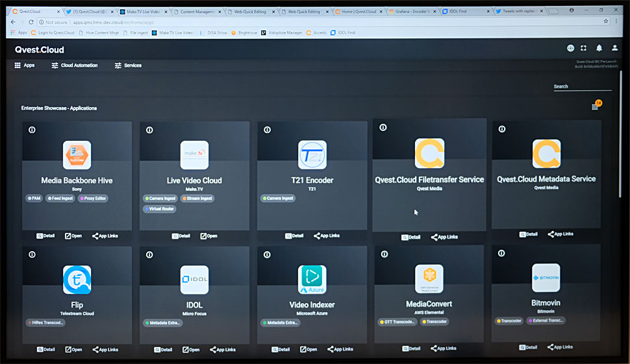
Task: Click info icon on Video Indexer card
Action: point(267,254)
